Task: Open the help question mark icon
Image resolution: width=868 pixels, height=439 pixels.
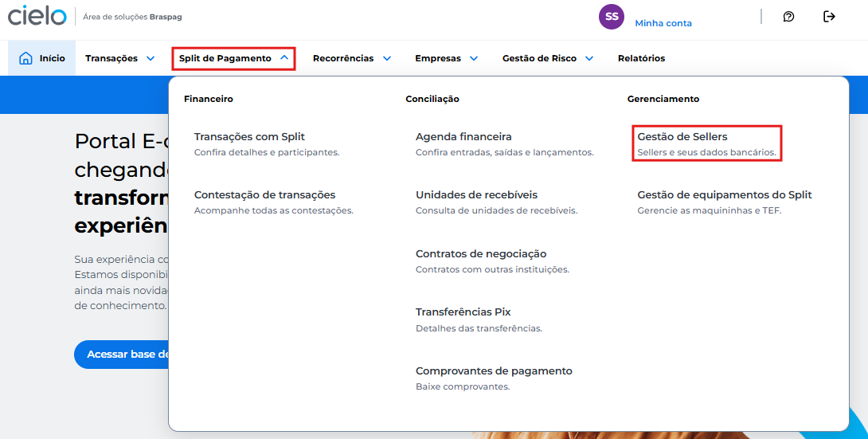Action: (789, 17)
